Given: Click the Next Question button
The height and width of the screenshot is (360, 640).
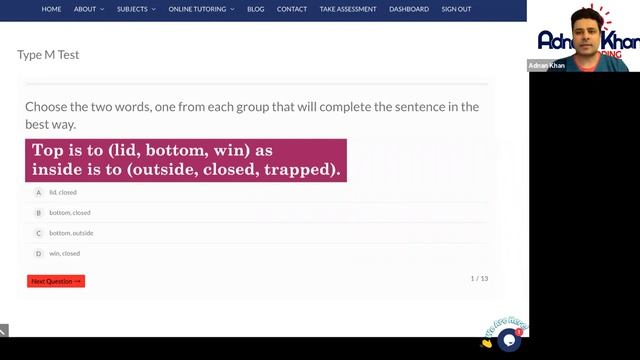Looking at the screenshot, I should click(56, 281).
